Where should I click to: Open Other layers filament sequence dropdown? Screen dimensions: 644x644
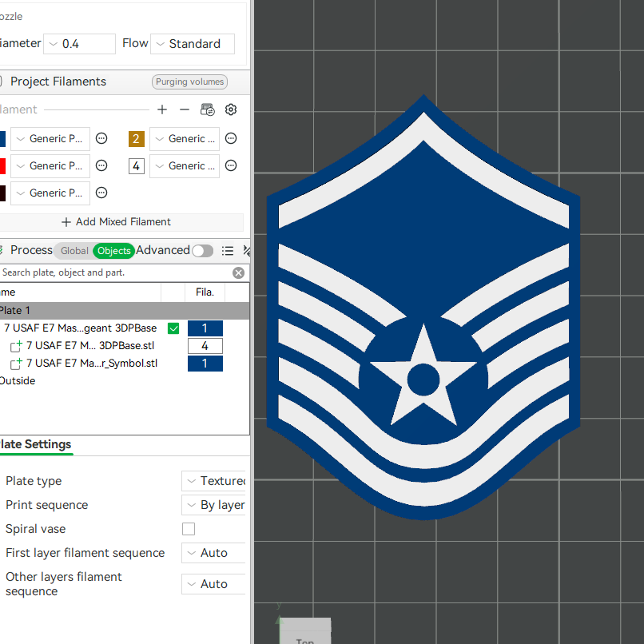coord(213,584)
